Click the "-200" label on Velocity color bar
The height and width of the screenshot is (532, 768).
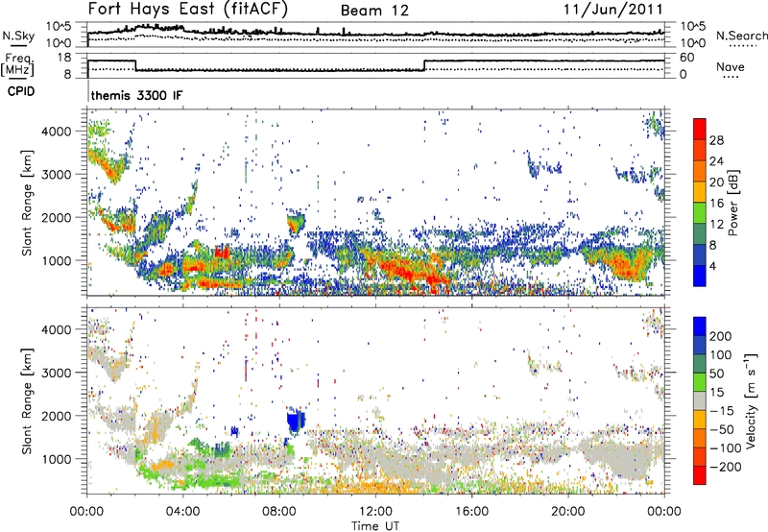pos(725,467)
